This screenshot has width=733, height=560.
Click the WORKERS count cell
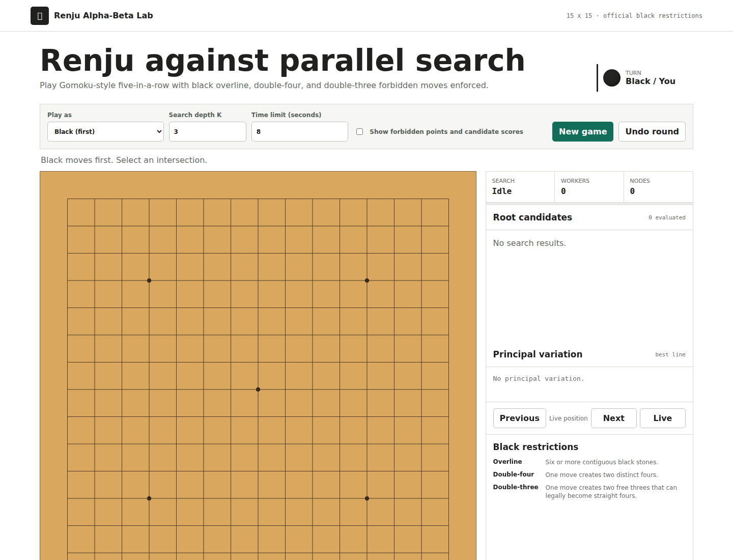click(589, 187)
